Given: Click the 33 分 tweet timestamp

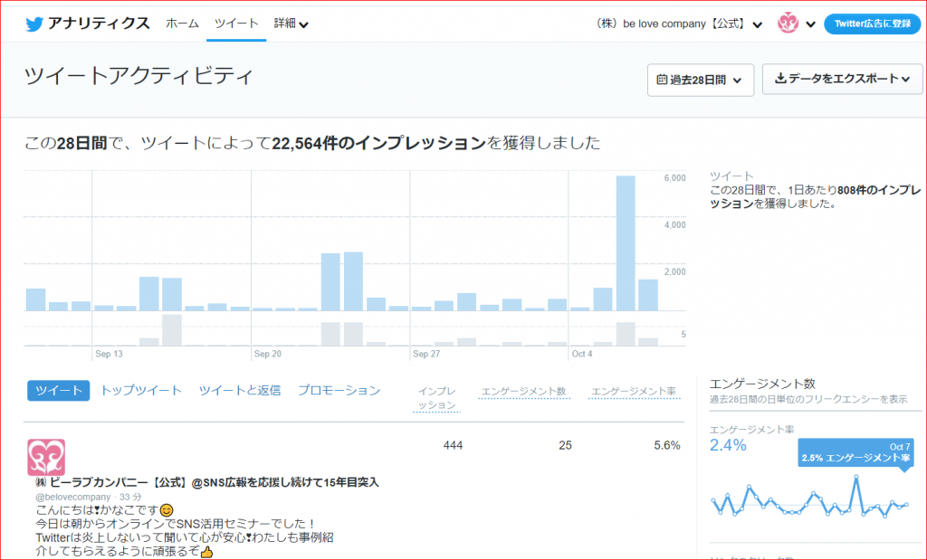Looking at the screenshot, I should tap(130, 497).
